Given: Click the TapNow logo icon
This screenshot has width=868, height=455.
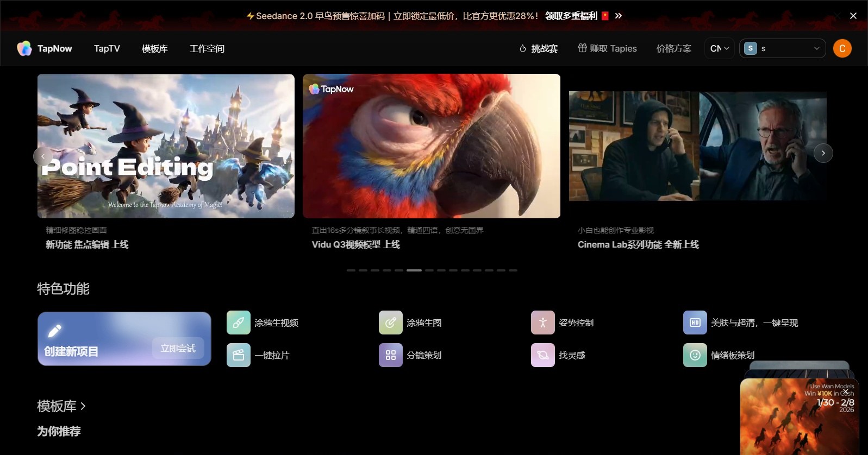Looking at the screenshot, I should tap(24, 48).
